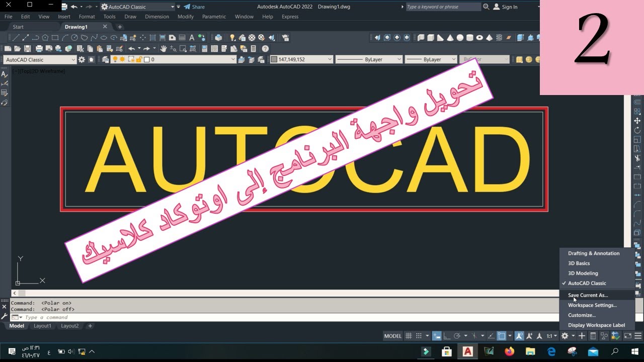Toggle polar tracking in status bar
644x362 pixels.
pos(457,336)
